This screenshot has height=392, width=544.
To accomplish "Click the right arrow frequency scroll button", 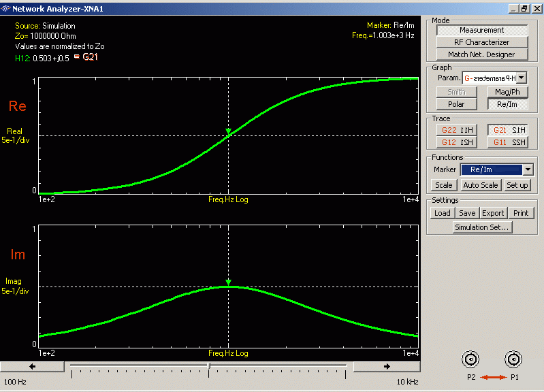I will 386,366.
